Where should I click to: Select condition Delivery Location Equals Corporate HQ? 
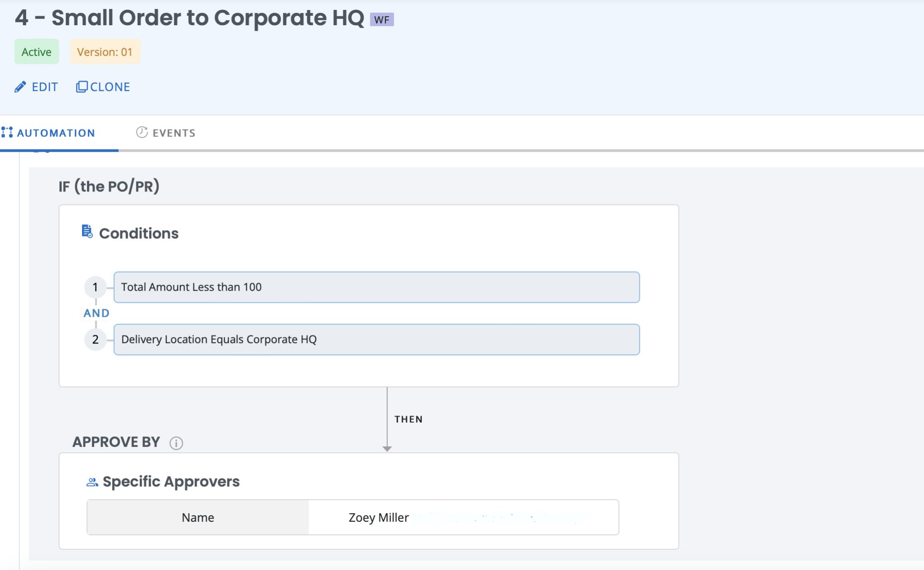pyautogui.click(x=377, y=339)
